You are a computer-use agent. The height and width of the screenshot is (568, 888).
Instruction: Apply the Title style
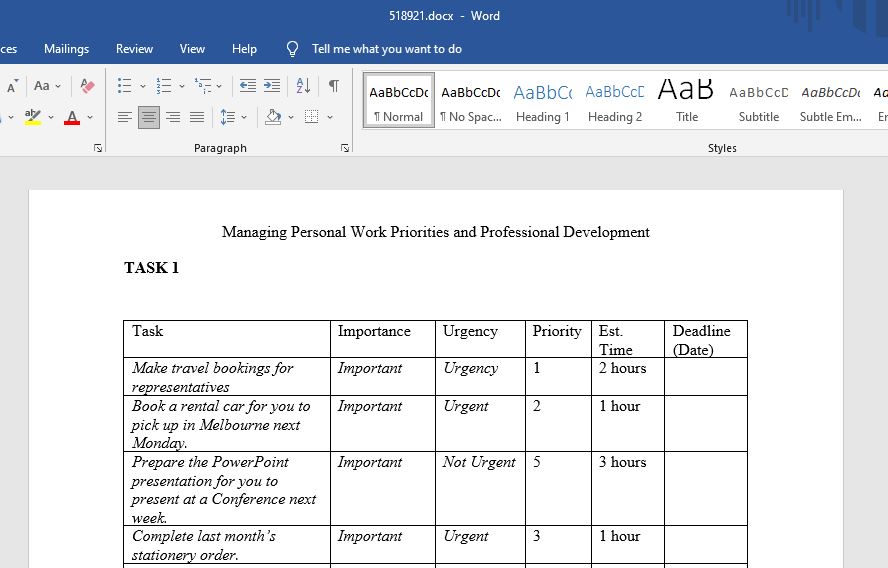tap(686, 100)
